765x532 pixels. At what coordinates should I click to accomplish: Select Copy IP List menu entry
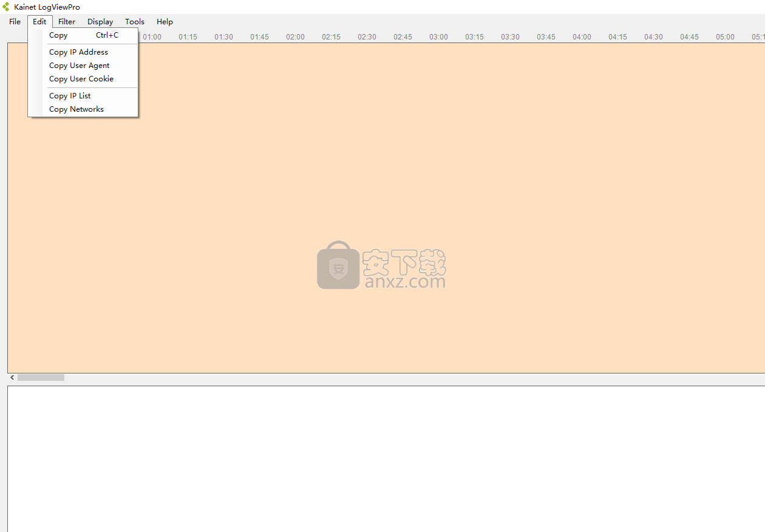[x=84, y=96]
